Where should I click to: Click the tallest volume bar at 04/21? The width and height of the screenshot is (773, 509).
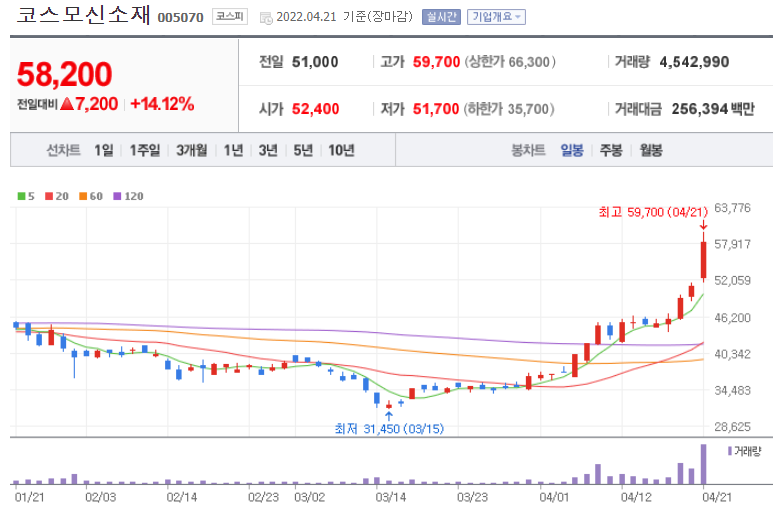(703, 464)
